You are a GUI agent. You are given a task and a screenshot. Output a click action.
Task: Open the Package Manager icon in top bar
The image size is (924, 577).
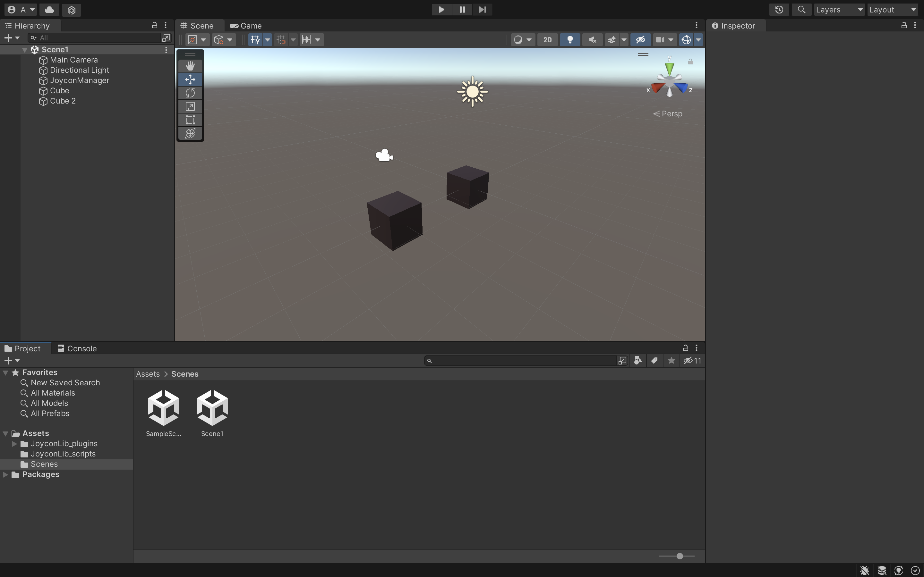(x=72, y=10)
